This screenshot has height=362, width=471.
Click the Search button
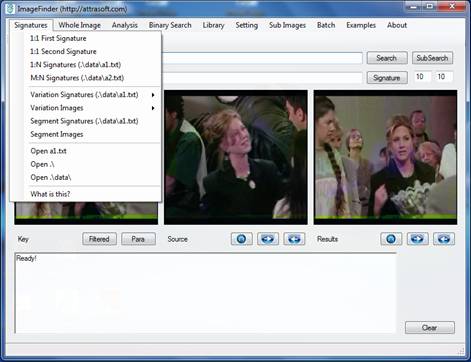(x=387, y=58)
